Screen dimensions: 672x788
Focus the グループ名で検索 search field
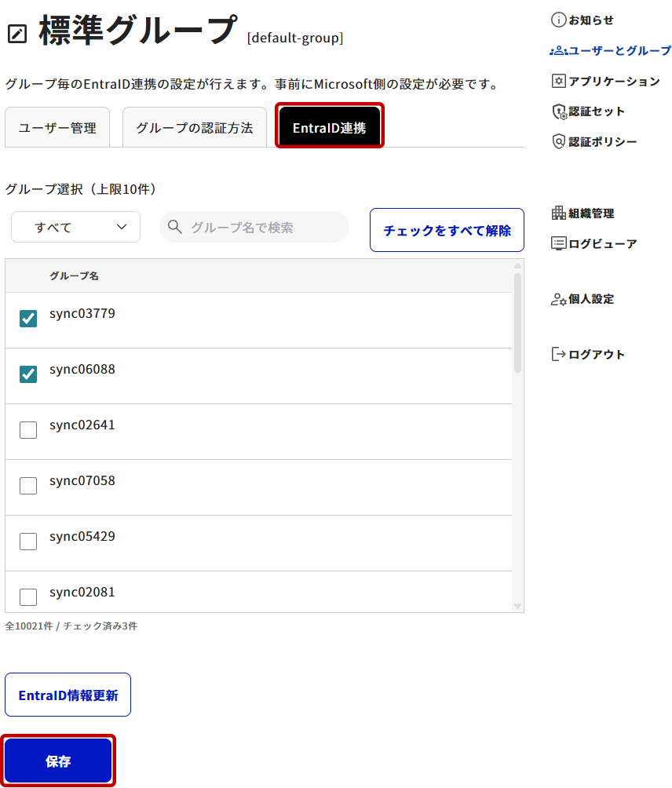click(x=254, y=227)
